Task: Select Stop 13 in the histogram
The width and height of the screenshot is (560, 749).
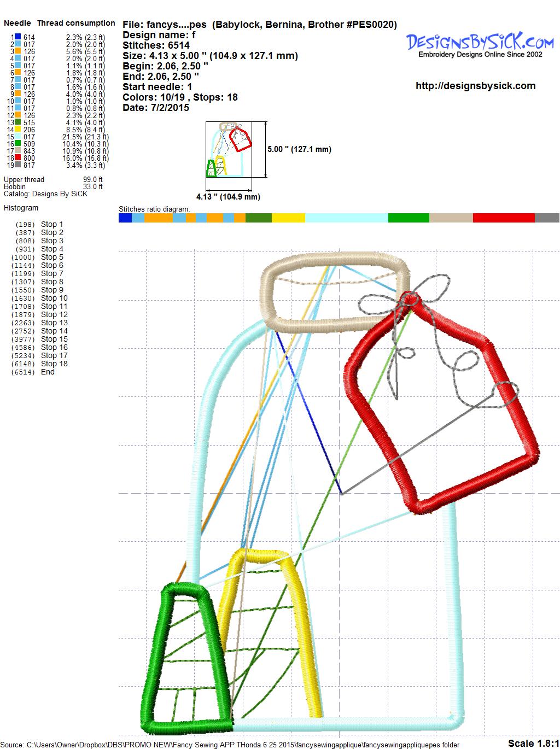Action: click(54, 323)
